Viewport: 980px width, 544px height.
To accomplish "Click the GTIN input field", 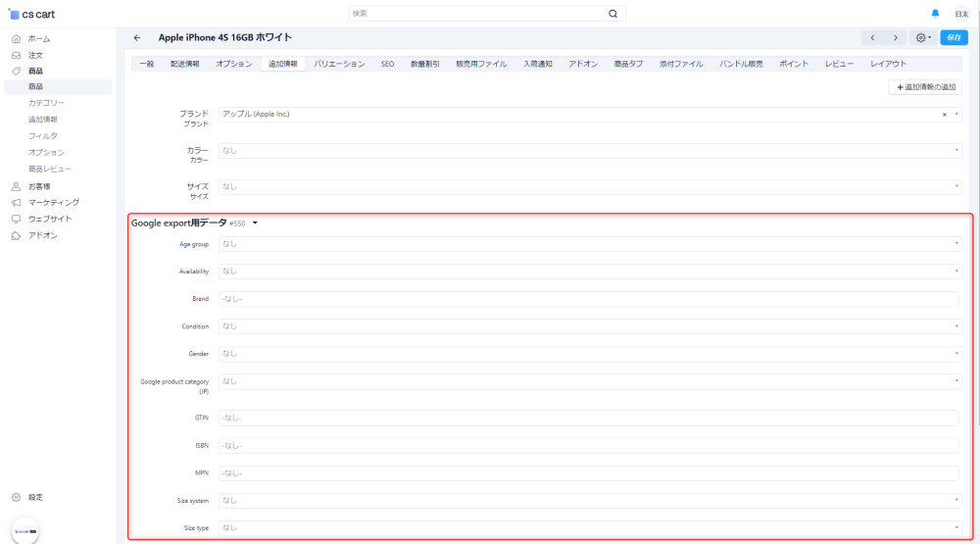I will pyautogui.click(x=588, y=418).
